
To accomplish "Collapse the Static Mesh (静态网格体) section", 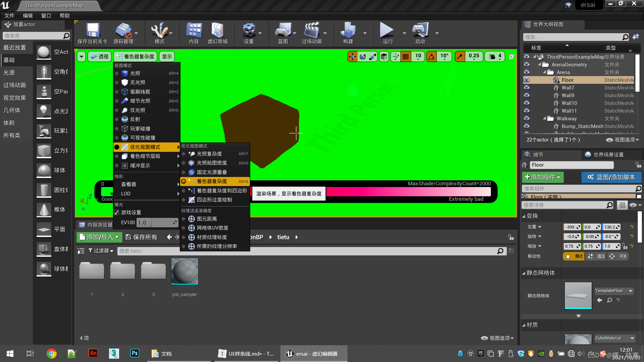I will (524, 273).
